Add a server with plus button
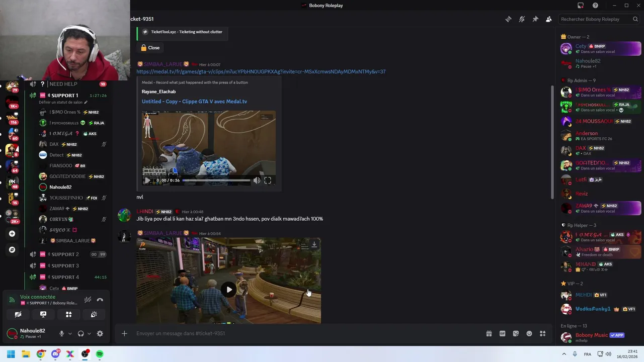Screen dimensions: 644x362 point(12,234)
